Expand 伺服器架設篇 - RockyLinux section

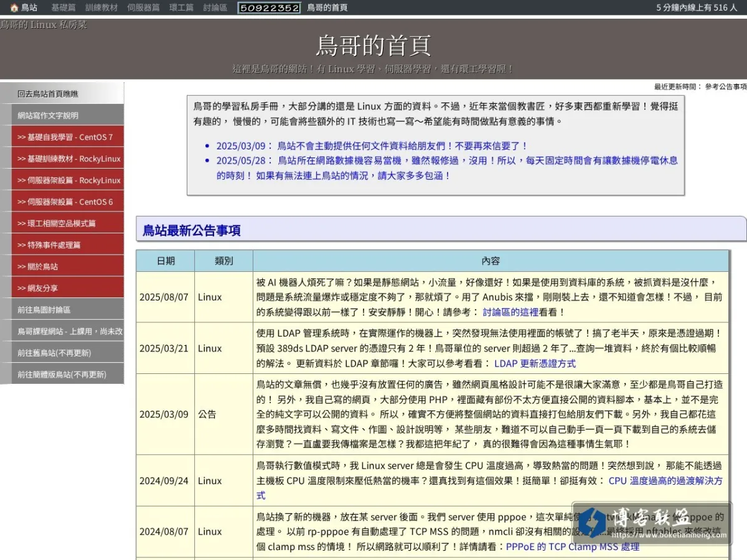click(67, 180)
